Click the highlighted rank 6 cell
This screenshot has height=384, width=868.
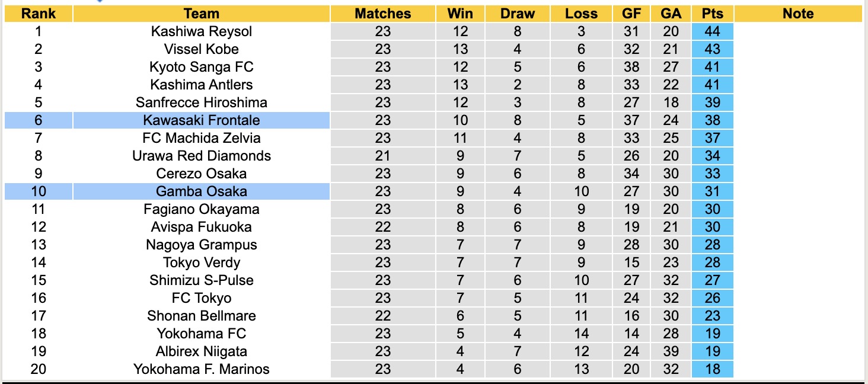(39, 120)
